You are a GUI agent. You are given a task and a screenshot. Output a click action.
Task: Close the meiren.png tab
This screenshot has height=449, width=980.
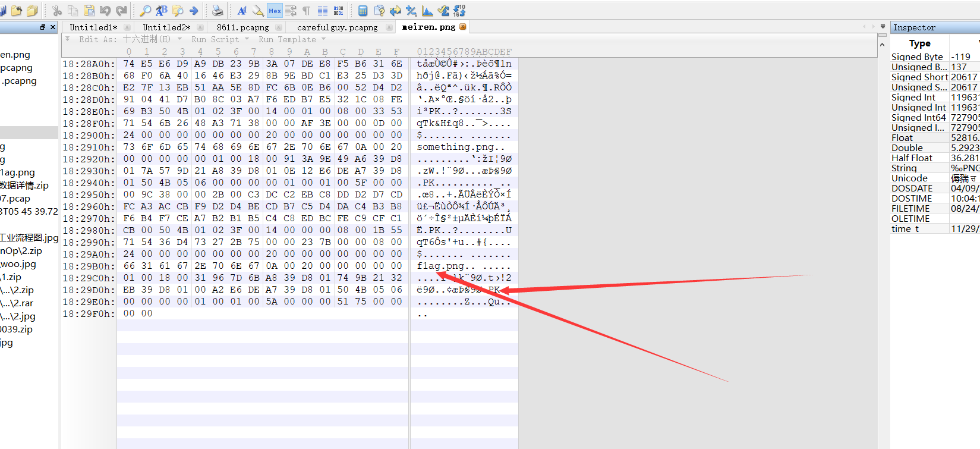pos(463,27)
